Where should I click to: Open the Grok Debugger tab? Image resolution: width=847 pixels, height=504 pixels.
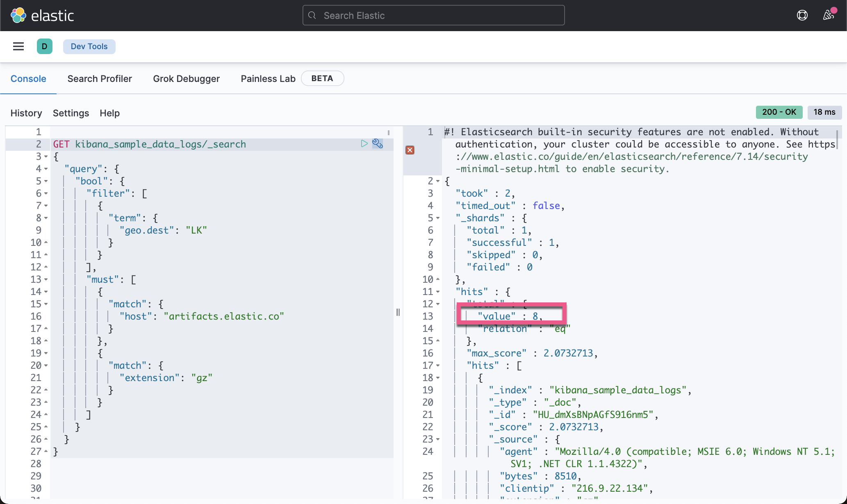(x=187, y=78)
